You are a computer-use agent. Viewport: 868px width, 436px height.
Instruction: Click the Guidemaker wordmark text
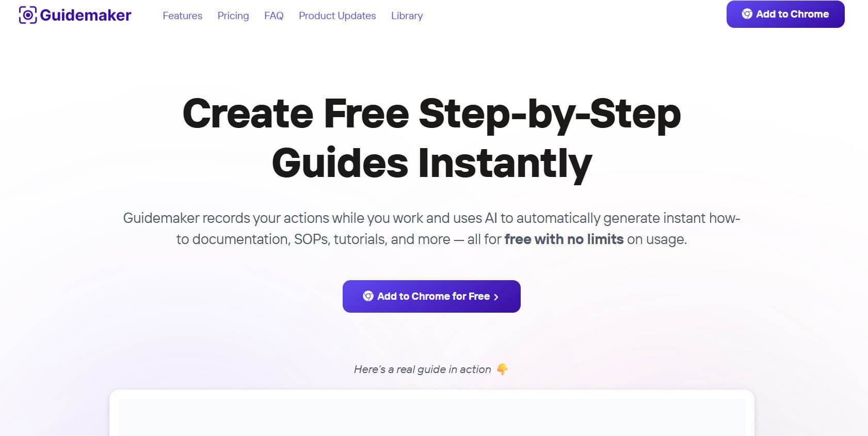pos(86,15)
